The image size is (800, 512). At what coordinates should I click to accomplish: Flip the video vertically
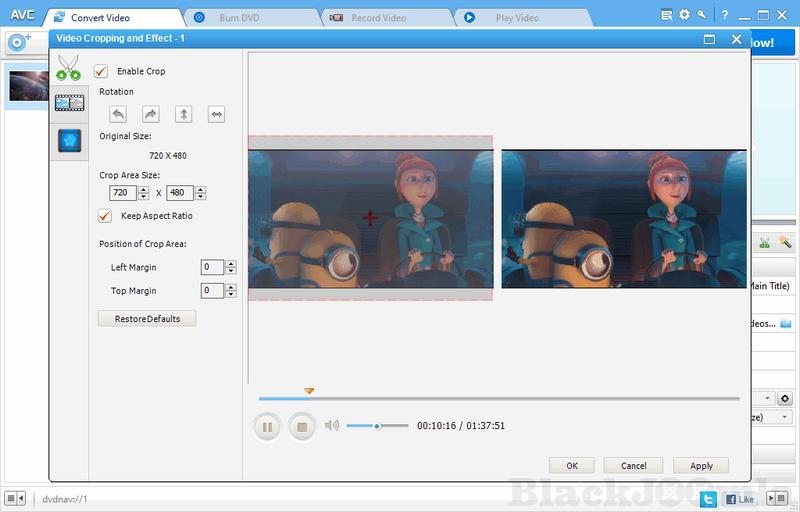[184, 115]
